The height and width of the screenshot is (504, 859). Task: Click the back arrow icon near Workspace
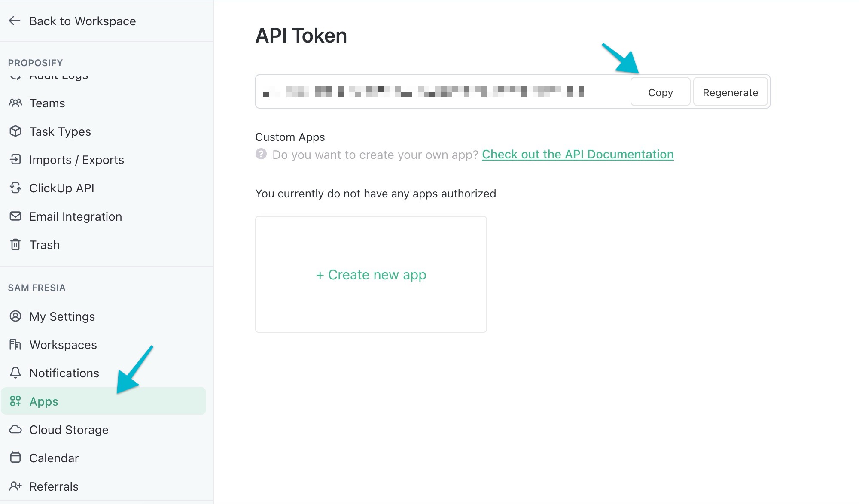pos(15,21)
